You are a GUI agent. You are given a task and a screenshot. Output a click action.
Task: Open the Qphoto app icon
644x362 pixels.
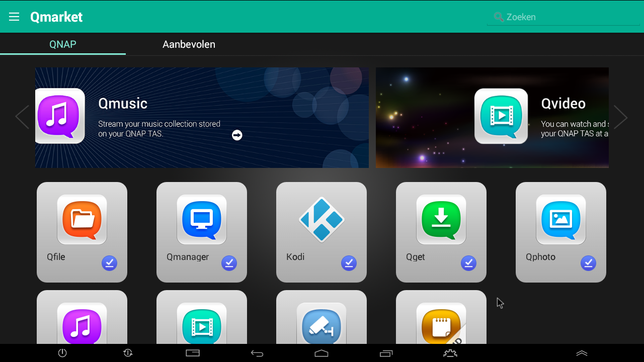[561, 220]
